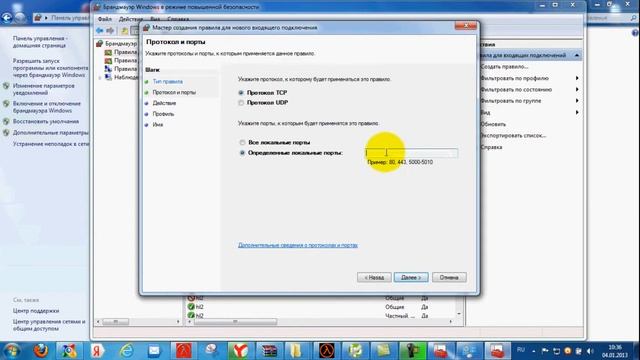
Task: Click the Отмена button in the wizard
Action: 449,278
